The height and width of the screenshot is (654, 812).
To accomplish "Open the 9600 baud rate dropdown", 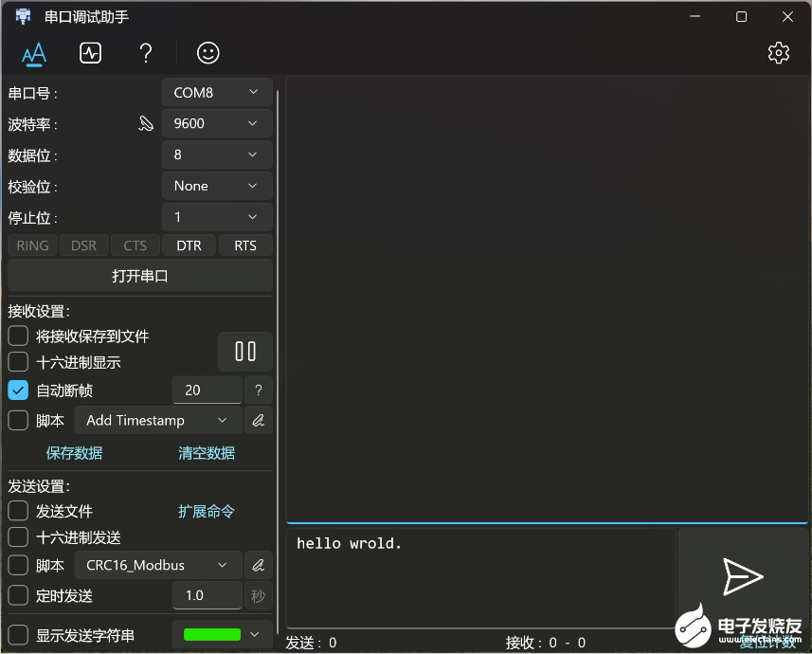I will coord(217,123).
